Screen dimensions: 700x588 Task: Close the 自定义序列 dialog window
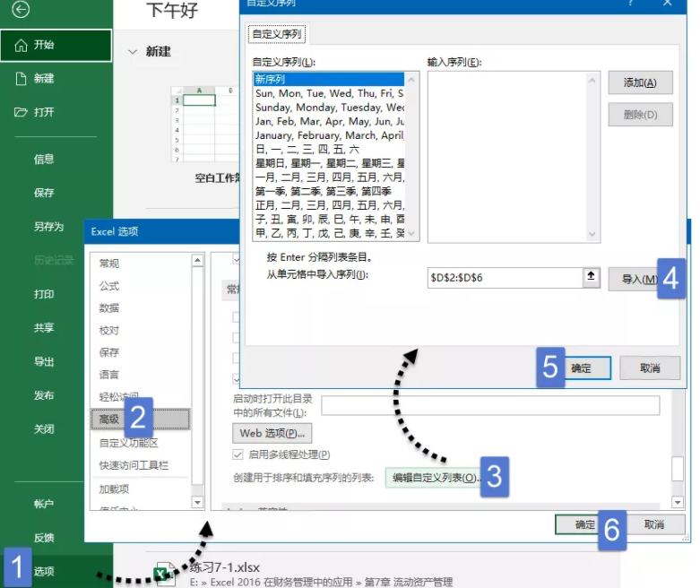tap(668, 4)
